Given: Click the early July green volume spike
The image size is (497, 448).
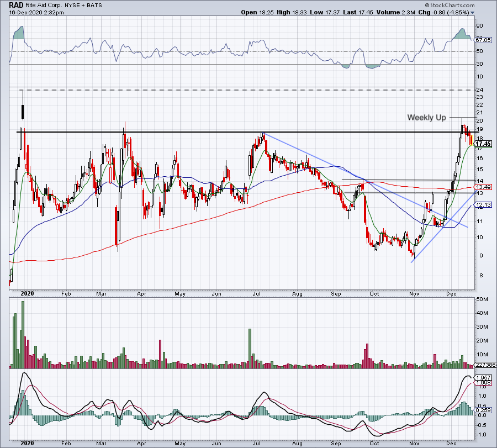Looking at the screenshot, I should 250,349.
